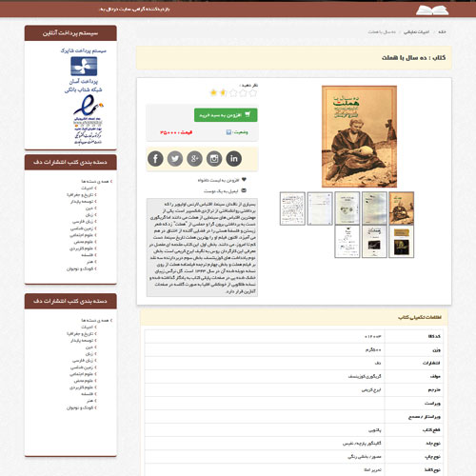Click the gray book description text box

[202, 248]
